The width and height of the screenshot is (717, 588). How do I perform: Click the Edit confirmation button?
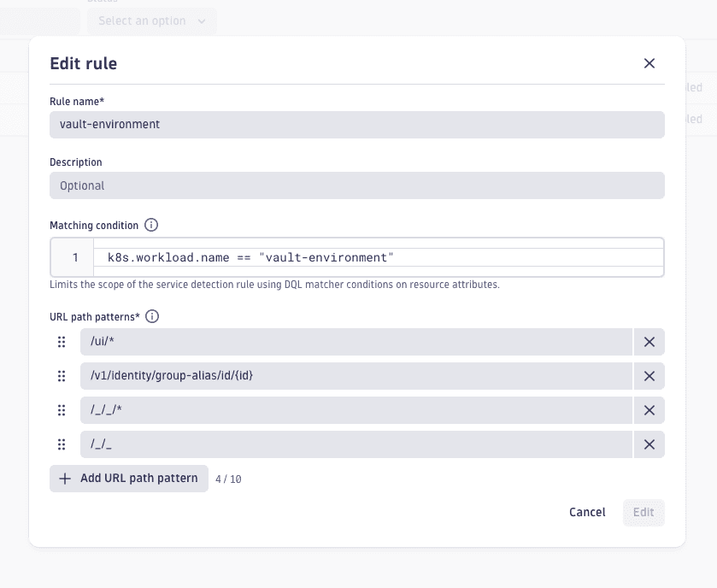[x=644, y=512]
